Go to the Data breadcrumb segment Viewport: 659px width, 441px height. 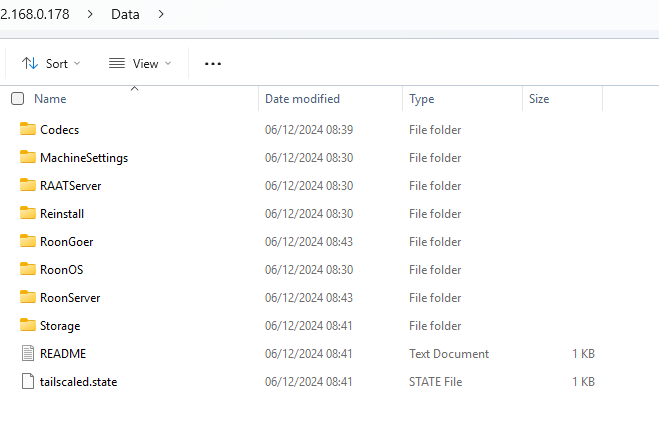tap(125, 14)
